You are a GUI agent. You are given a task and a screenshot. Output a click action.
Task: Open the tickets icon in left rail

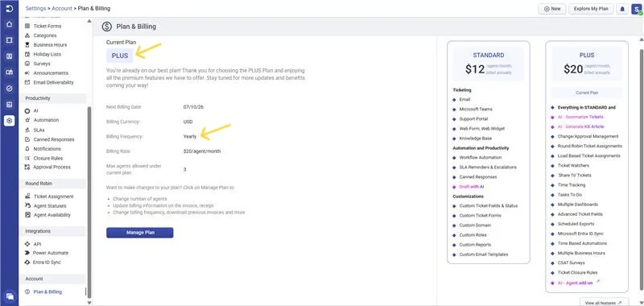[x=10, y=40]
